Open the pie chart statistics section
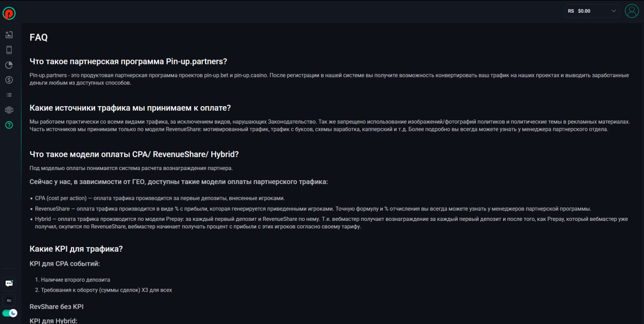The width and height of the screenshot is (644, 324). [9, 65]
